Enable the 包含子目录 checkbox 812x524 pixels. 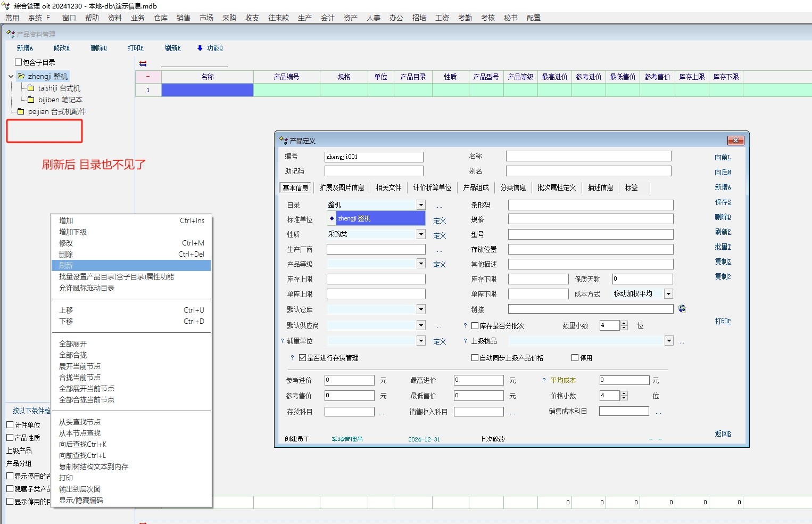pos(19,62)
